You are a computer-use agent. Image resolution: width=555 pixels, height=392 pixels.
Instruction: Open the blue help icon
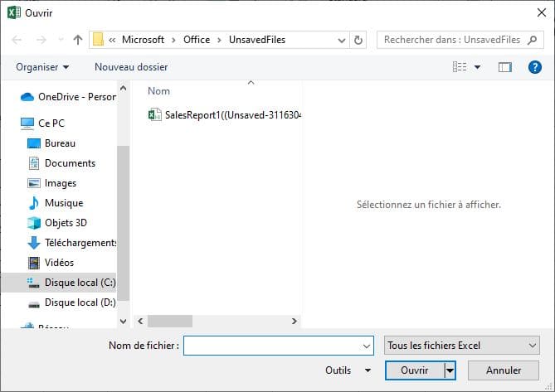tap(535, 67)
